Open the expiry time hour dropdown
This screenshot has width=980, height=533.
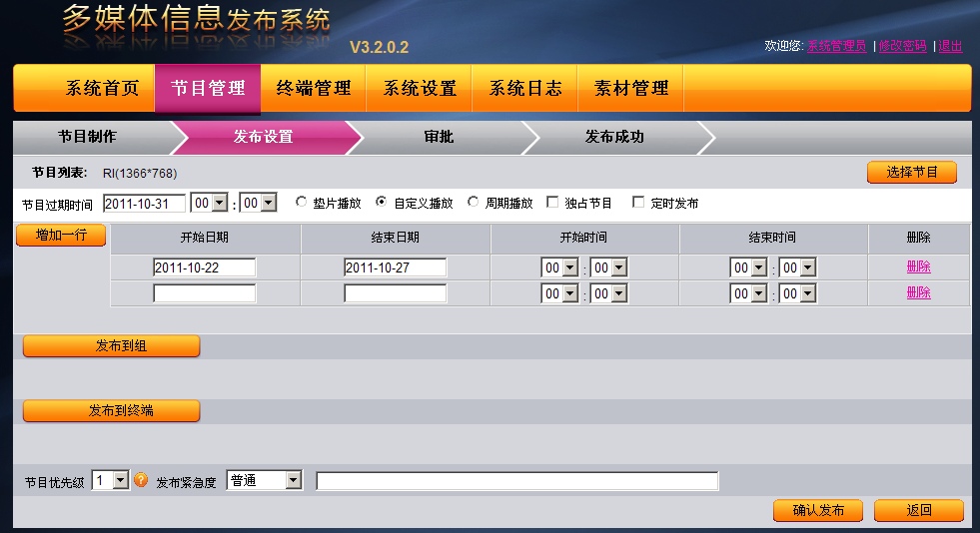[x=210, y=203]
